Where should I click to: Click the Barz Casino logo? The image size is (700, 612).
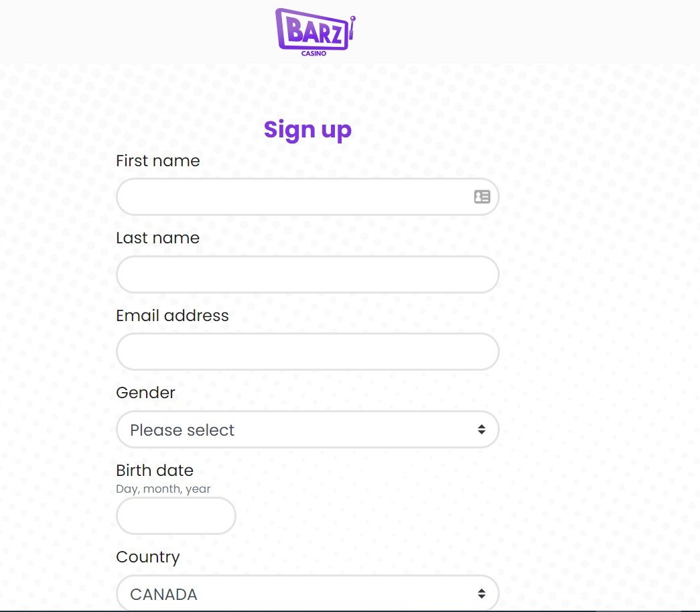coord(313,31)
